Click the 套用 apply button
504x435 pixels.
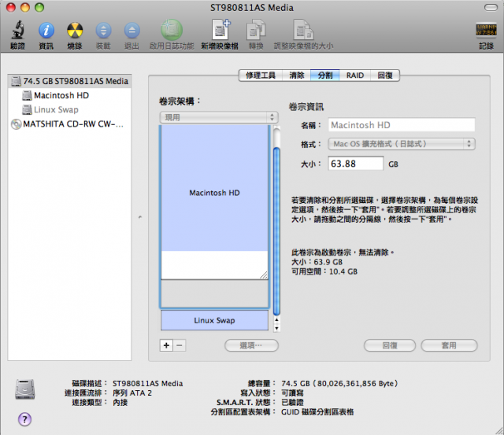pyautogui.click(x=449, y=345)
